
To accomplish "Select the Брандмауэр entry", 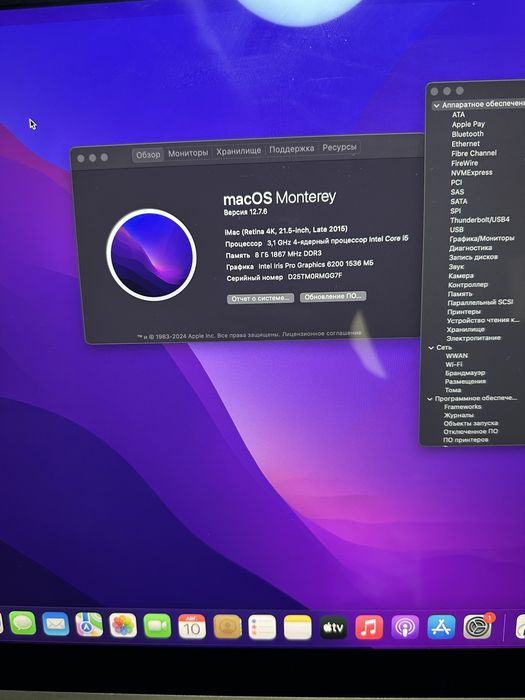I will [x=465, y=373].
